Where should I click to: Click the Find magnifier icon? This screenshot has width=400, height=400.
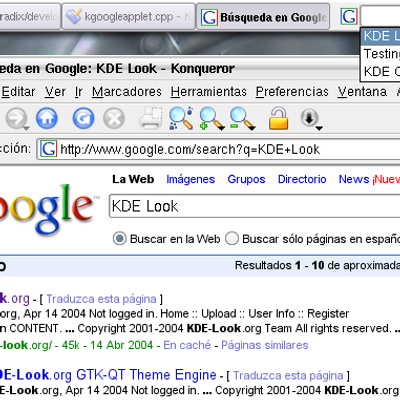click(x=181, y=118)
